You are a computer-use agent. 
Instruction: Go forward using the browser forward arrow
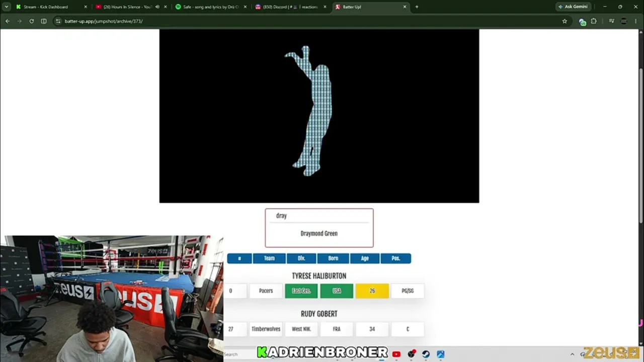coord(20,21)
